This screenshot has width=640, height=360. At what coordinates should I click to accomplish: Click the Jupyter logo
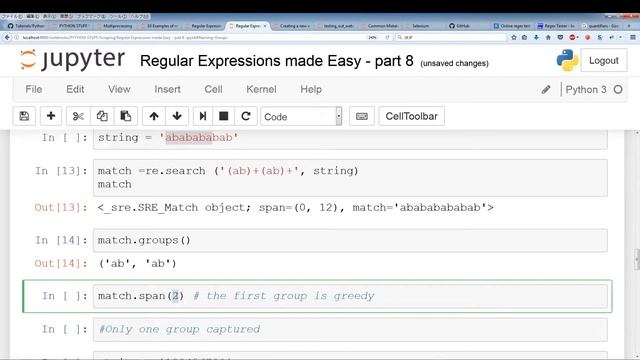pos(73,60)
